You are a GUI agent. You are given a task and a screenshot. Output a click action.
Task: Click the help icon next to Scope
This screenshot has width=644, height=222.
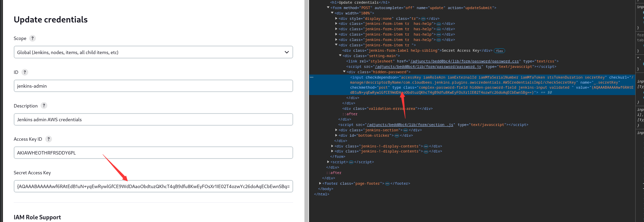point(33,38)
